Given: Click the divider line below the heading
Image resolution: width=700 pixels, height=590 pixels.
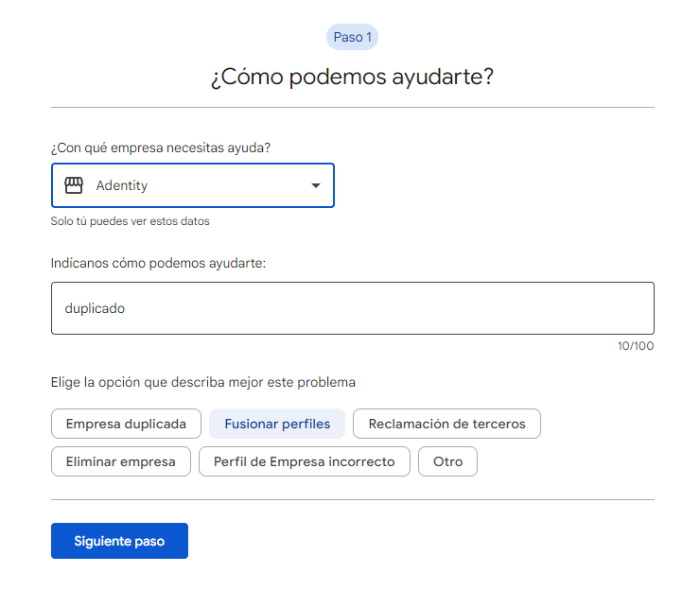Looking at the screenshot, I should tap(352, 108).
